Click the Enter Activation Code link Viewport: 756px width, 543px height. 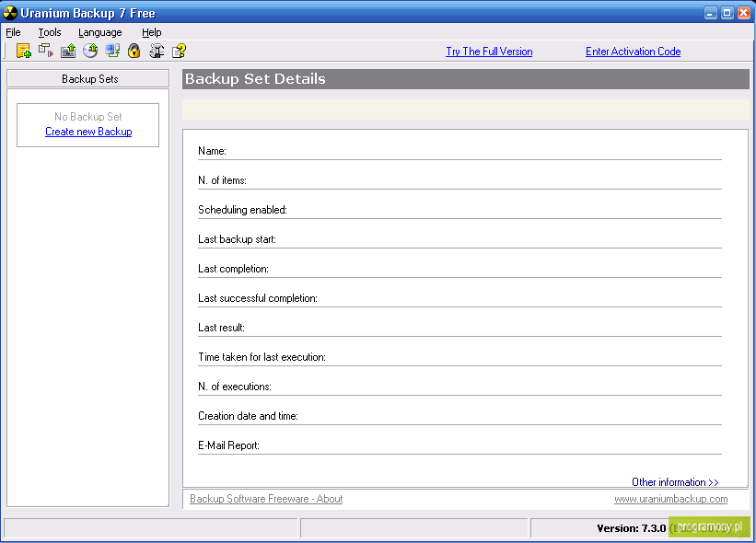(x=633, y=52)
